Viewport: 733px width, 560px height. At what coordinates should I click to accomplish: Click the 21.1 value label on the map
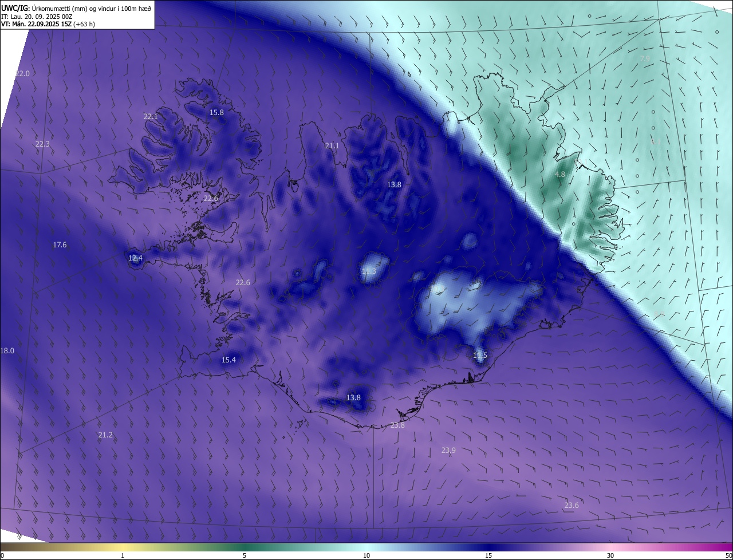[332, 145]
